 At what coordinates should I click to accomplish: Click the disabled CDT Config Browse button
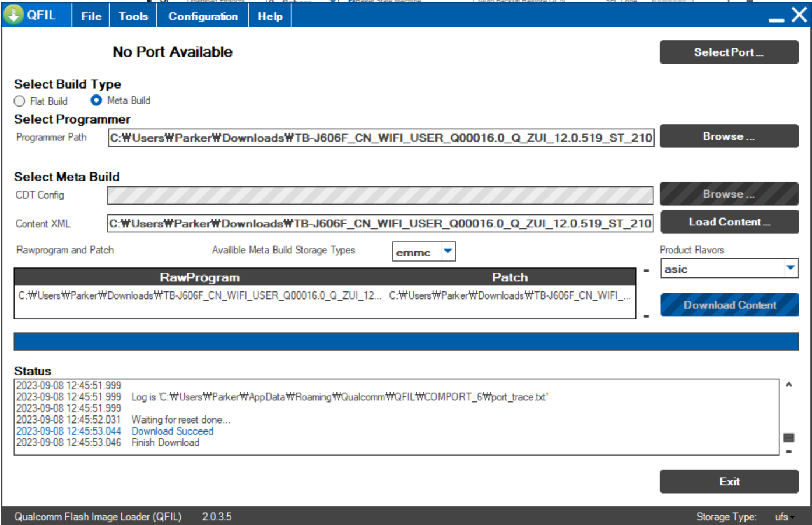[729, 193]
